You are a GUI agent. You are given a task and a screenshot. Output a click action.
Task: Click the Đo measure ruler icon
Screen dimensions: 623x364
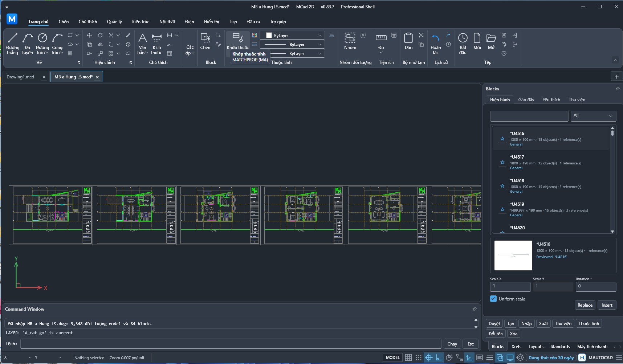click(381, 38)
